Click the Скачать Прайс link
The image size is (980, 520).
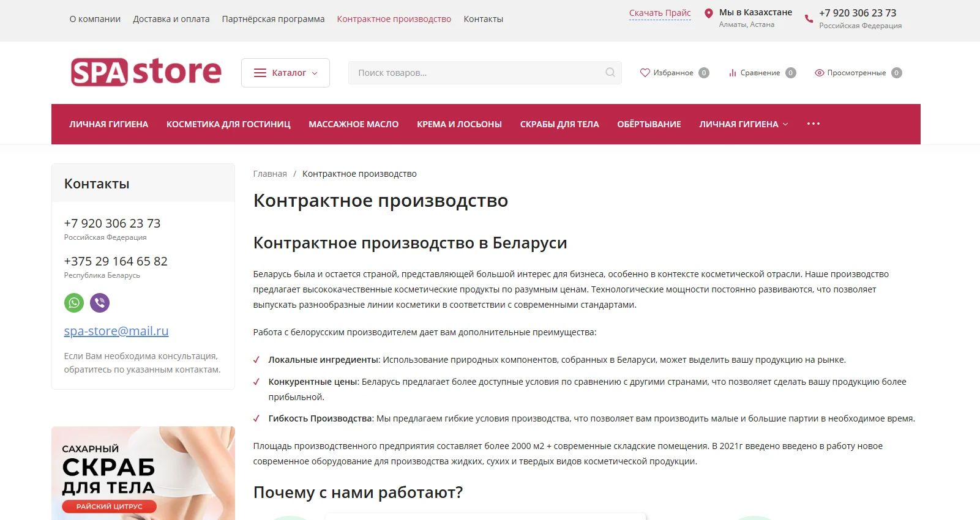click(660, 13)
